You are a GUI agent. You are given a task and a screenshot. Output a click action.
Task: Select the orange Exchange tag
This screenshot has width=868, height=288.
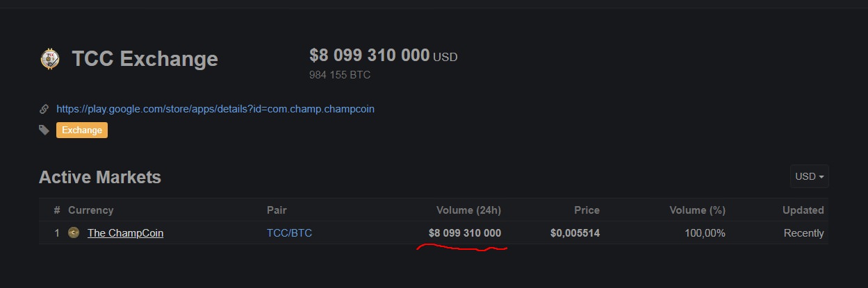(x=82, y=130)
